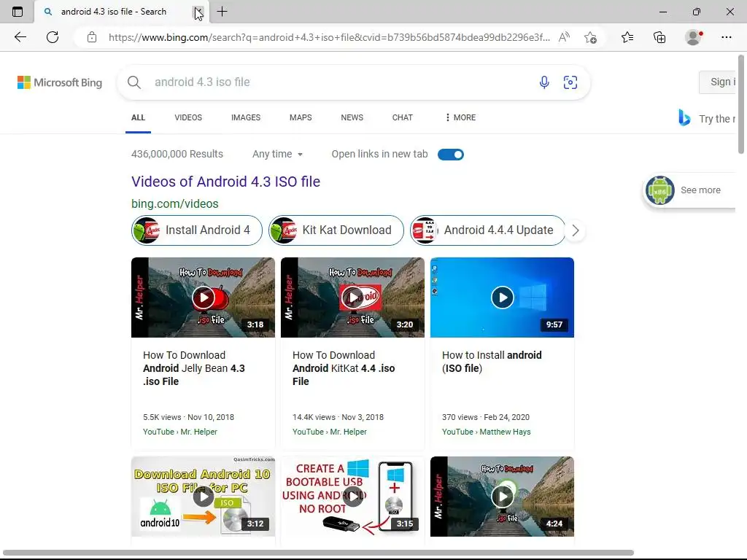This screenshot has height=560, width=747.
Task: Click the browser address bar URL
Action: pos(329,37)
